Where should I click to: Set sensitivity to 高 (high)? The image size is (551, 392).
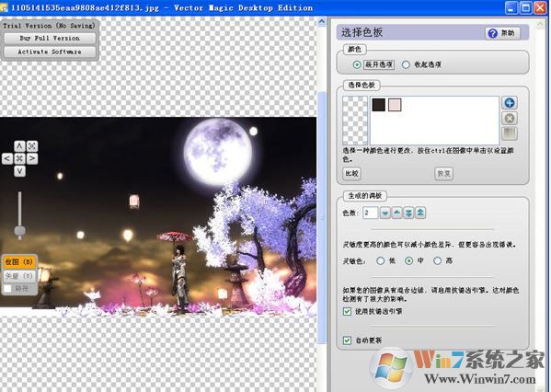[x=438, y=260]
